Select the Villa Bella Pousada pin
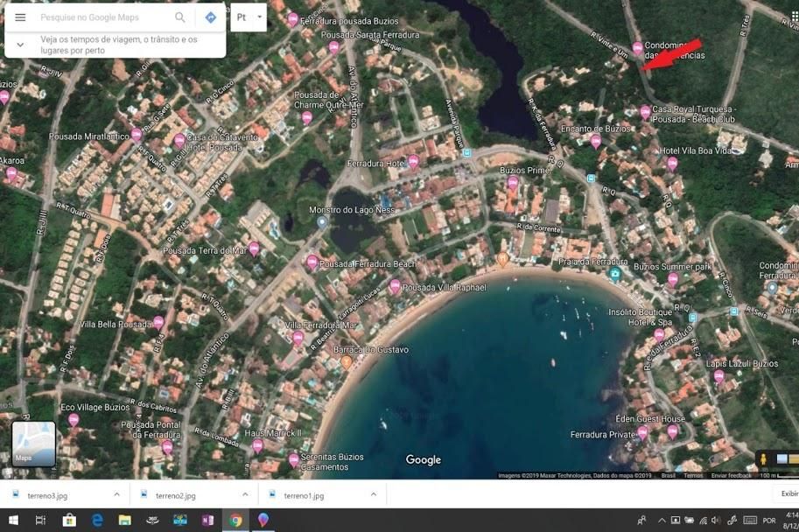The image size is (799, 532). tap(158, 323)
